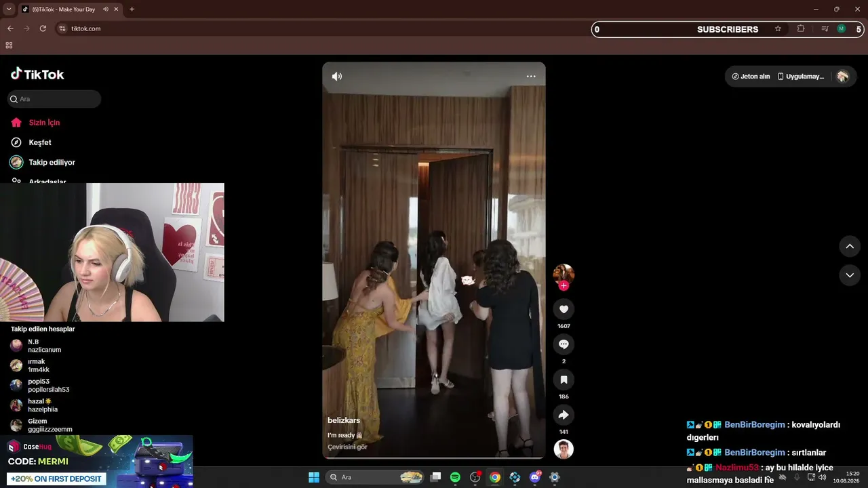Open followed account gggiiizzzeemm
Image resolution: width=868 pixels, height=488 pixels.
[50, 426]
